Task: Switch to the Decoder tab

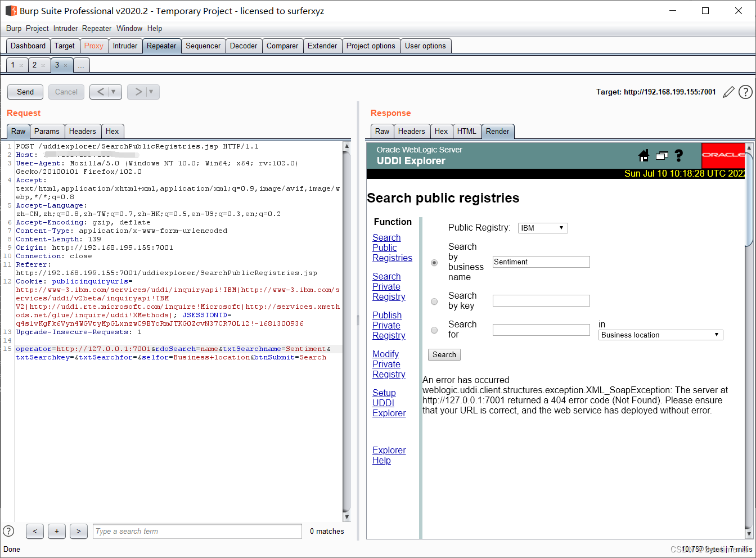Action: (x=244, y=46)
